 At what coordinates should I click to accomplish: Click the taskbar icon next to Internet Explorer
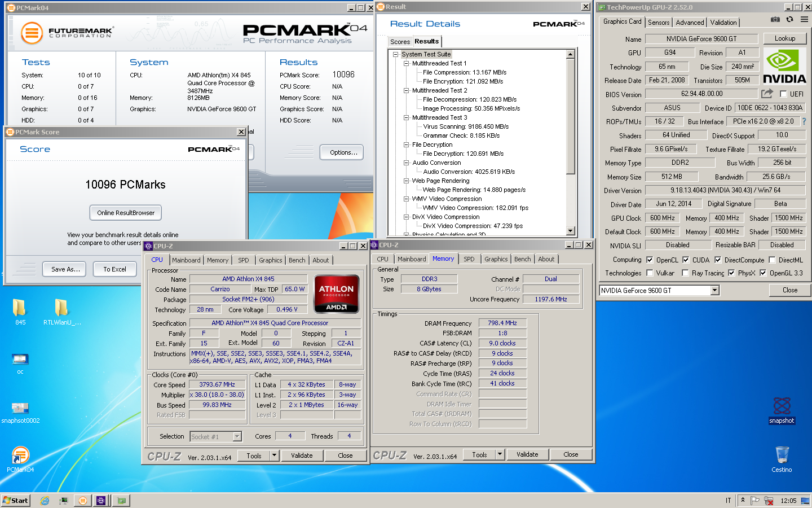[64, 501]
